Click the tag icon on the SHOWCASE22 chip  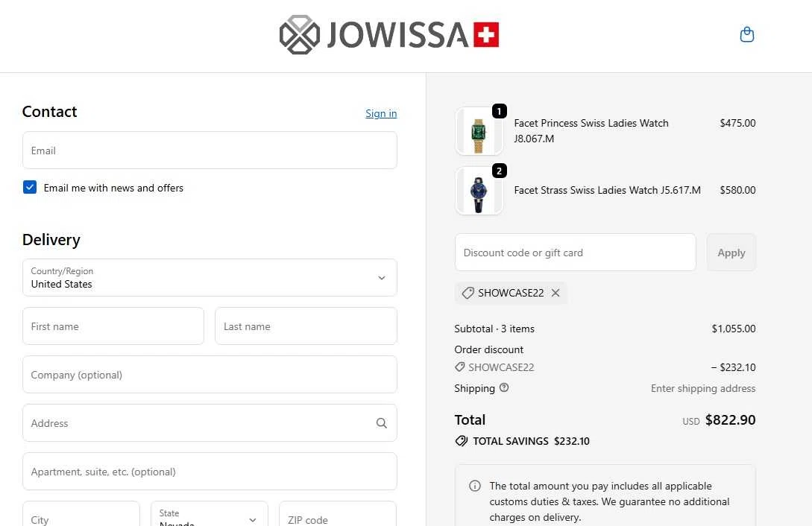[x=468, y=293]
